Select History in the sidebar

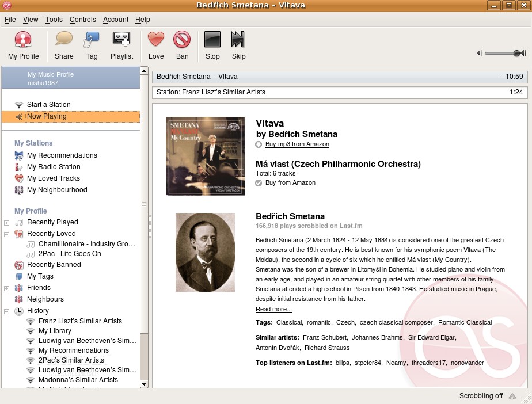pos(37,311)
